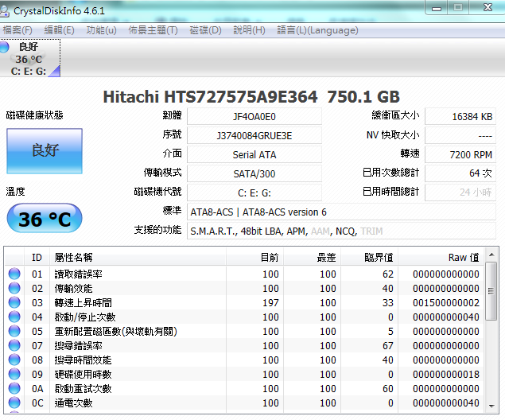Click the serial number field J3740084GRUE3E

coord(254,135)
